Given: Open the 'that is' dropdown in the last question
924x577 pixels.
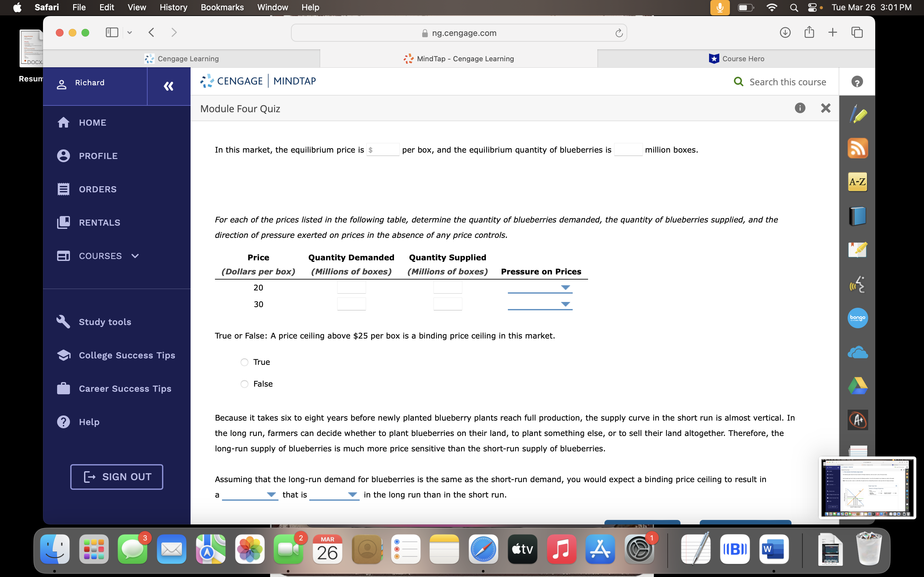Looking at the screenshot, I should pyautogui.click(x=352, y=495).
